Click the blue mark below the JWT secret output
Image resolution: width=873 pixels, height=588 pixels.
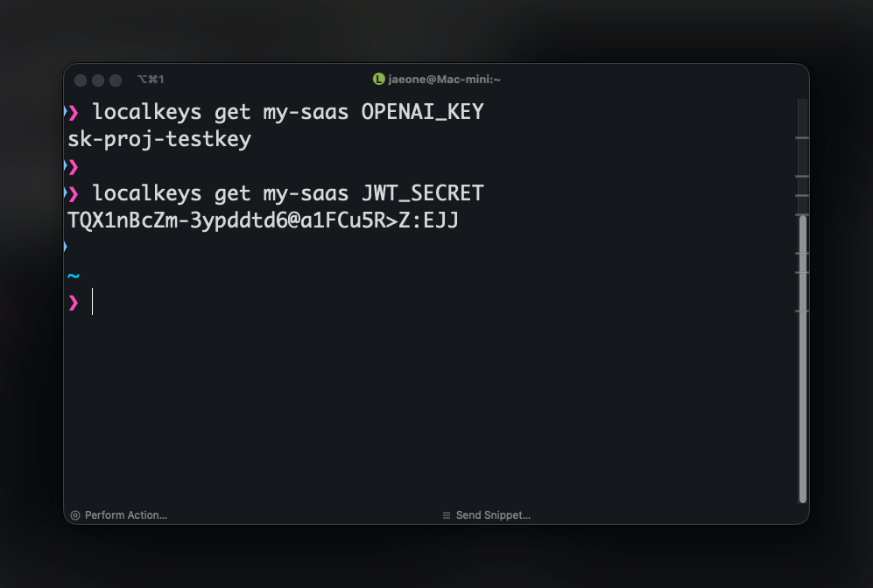click(66, 247)
